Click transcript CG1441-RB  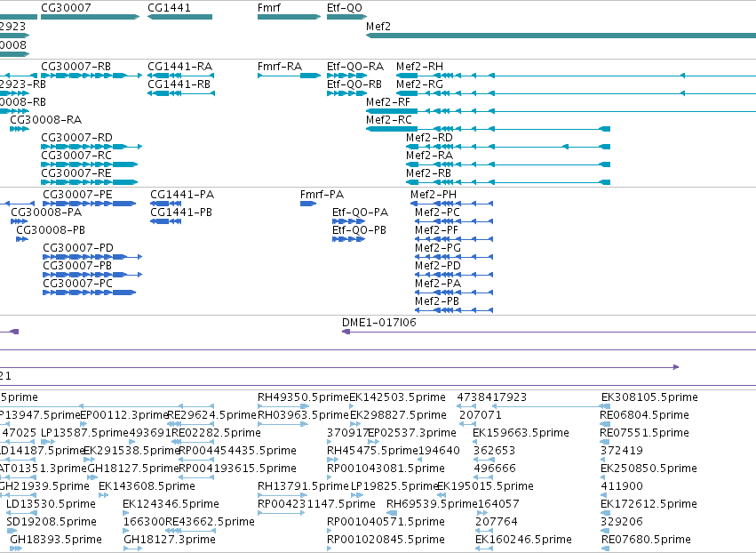pos(181,93)
